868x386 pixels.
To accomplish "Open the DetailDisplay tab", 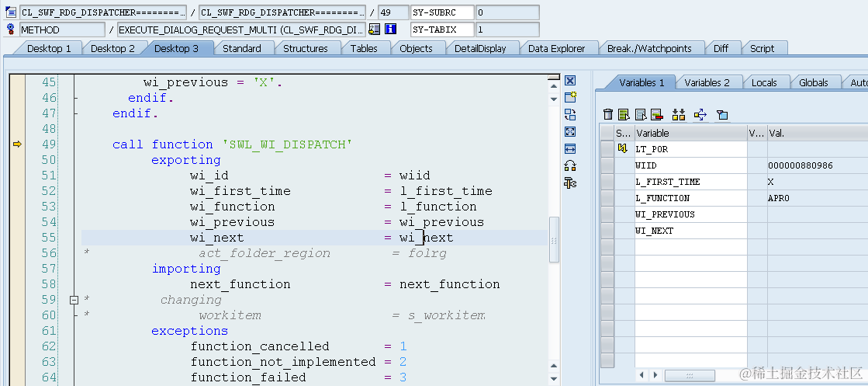I will [x=480, y=48].
